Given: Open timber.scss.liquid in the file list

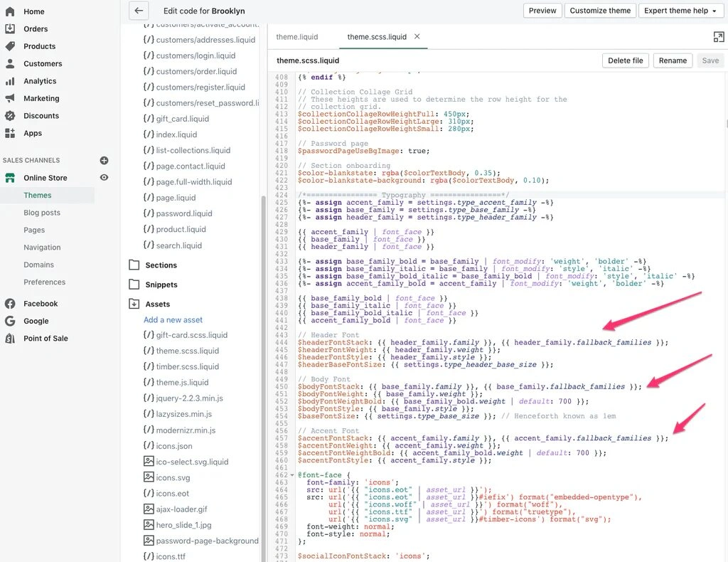Looking at the screenshot, I should click(188, 366).
